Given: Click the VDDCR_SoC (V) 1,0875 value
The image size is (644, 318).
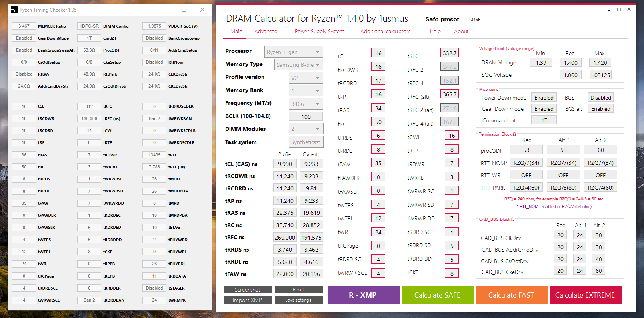Looking at the screenshot, I should 154,26.
